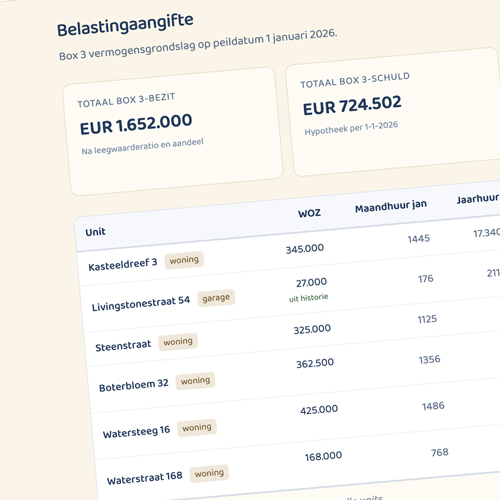Click WOZ value 362.500
This screenshot has height=500, width=500.
tap(315, 363)
